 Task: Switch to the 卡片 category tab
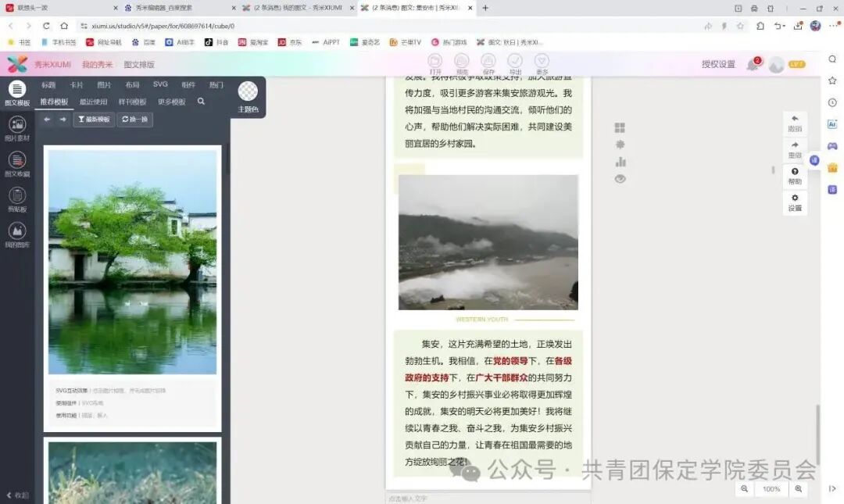[x=77, y=84]
